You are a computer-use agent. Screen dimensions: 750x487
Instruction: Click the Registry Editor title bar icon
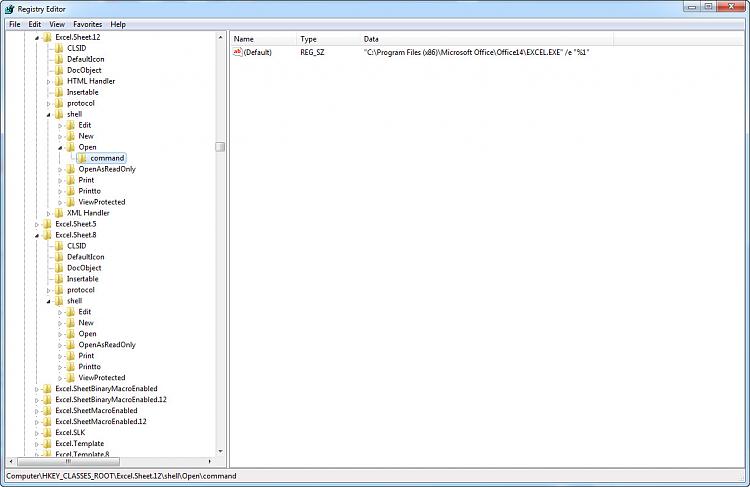click(x=10, y=9)
